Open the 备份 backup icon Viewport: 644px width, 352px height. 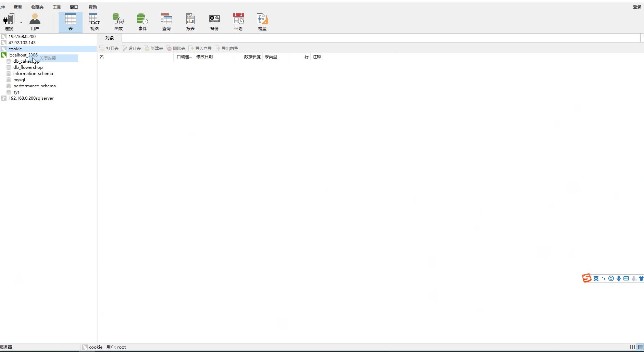(x=214, y=22)
